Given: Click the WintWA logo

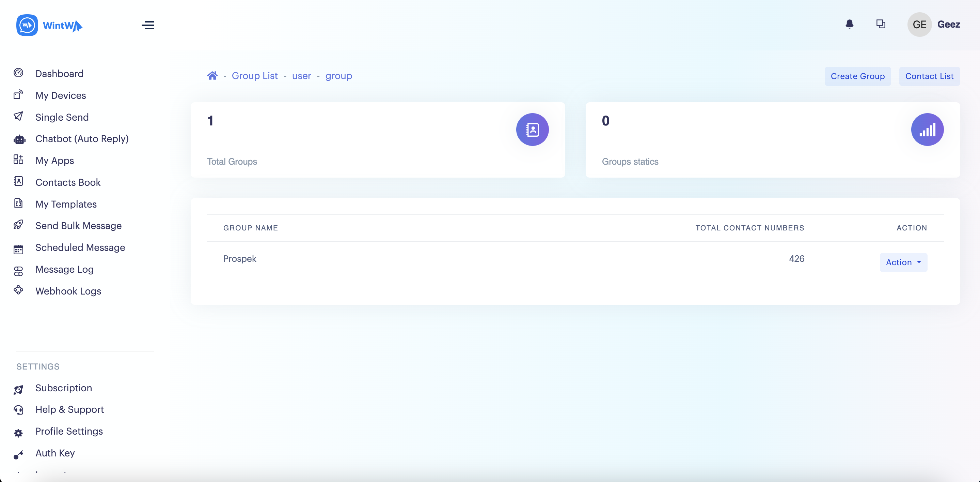Looking at the screenshot, I should (x=49, y=25).
